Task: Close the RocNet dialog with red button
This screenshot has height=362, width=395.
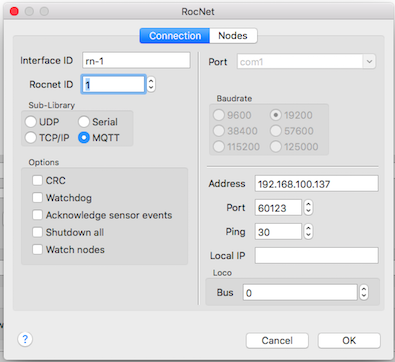Action: coord(14,11)
